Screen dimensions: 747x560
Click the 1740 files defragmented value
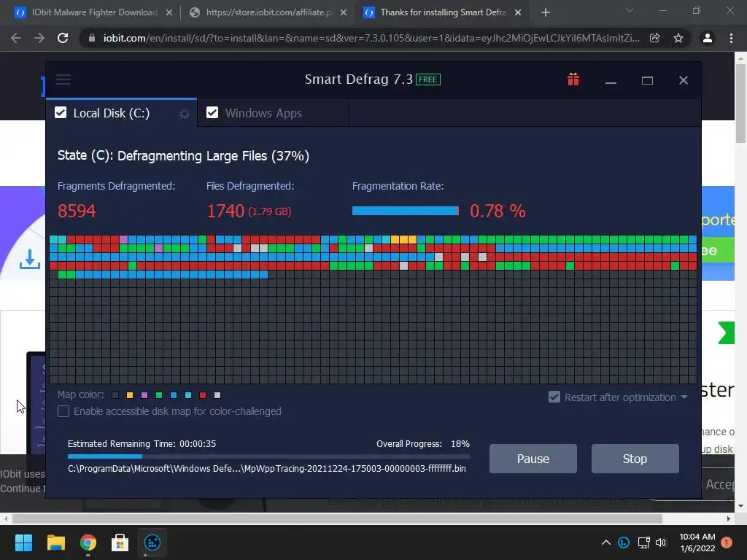point(225,211)
